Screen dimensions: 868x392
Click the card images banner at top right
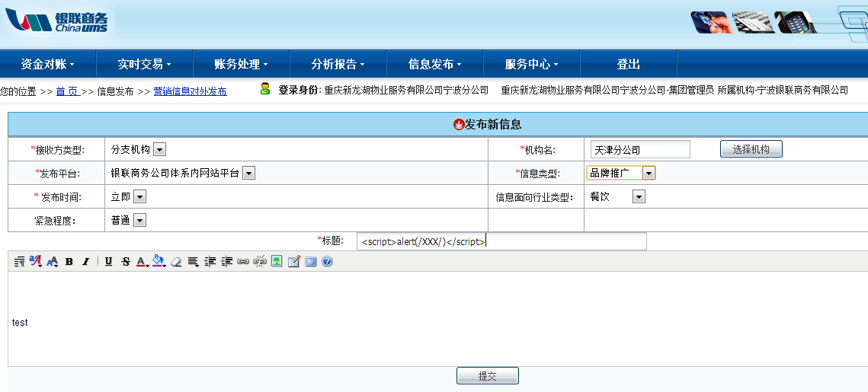click(x=754, y=22)
